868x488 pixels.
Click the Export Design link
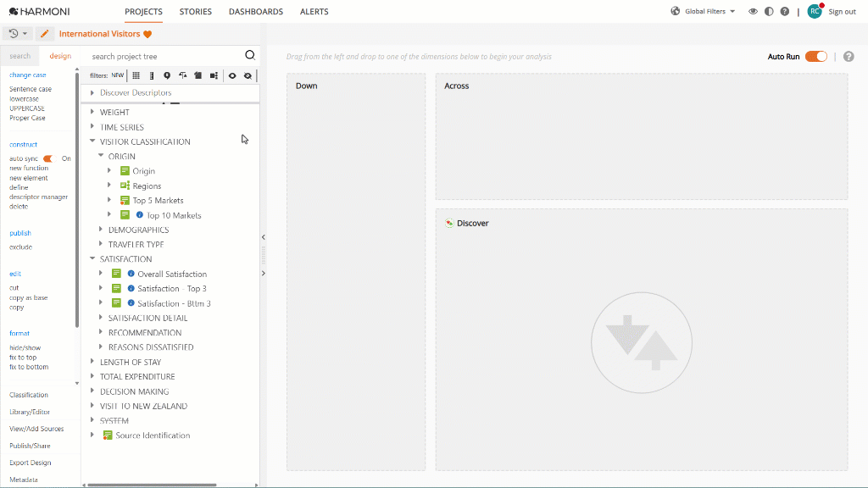30,463
